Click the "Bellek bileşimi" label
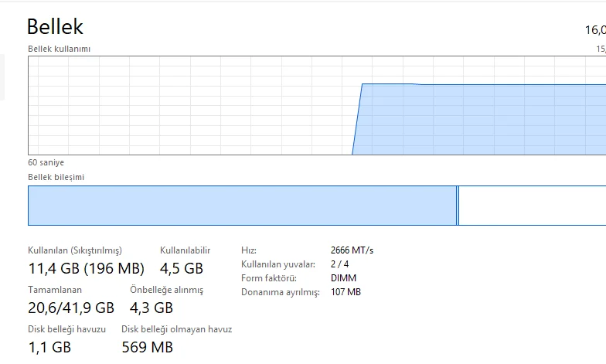Image resolution: width=606 pixels, height=364 pixels. coord(56,177)
